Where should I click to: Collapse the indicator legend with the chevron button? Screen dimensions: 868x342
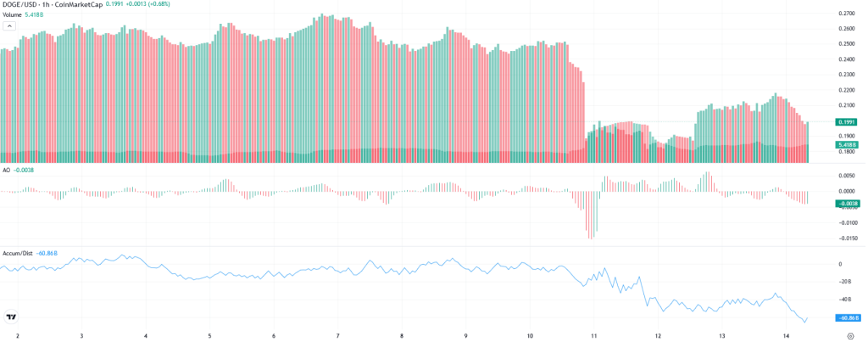tap(10, 25)
